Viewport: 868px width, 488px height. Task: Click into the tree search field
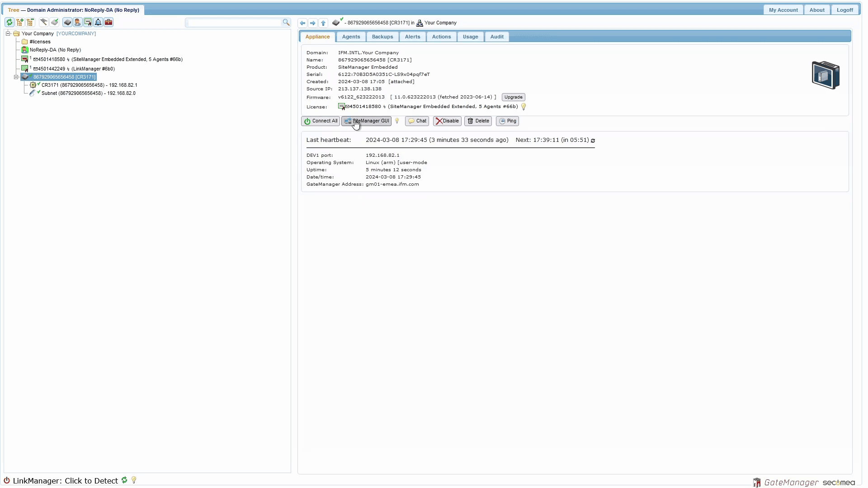(234, 22)
